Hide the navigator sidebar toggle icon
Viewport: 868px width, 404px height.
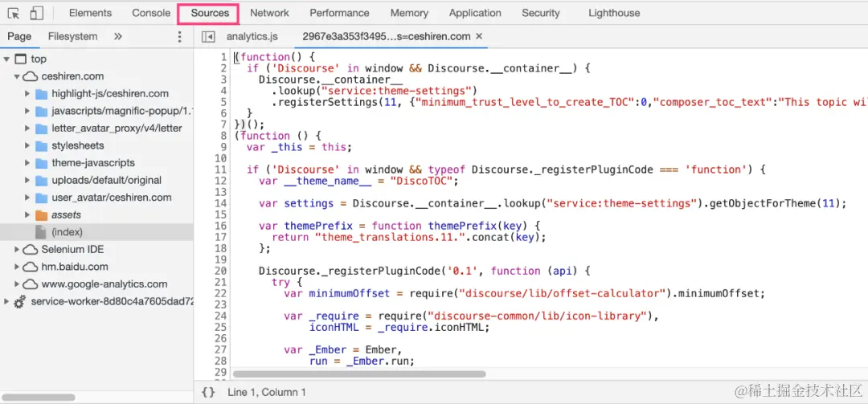208,36
